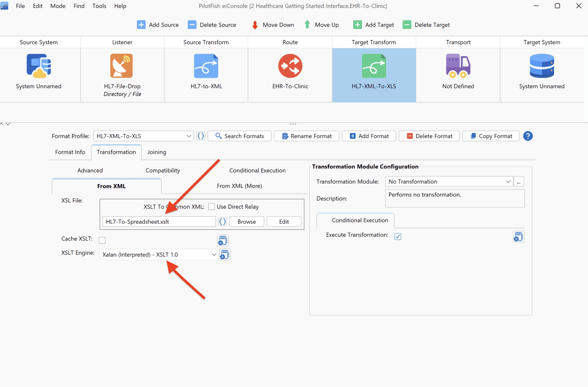Select the Listener satellite dish icon
Image resolution: width=588 pixels, height=387 pixels.
(122, 66)
